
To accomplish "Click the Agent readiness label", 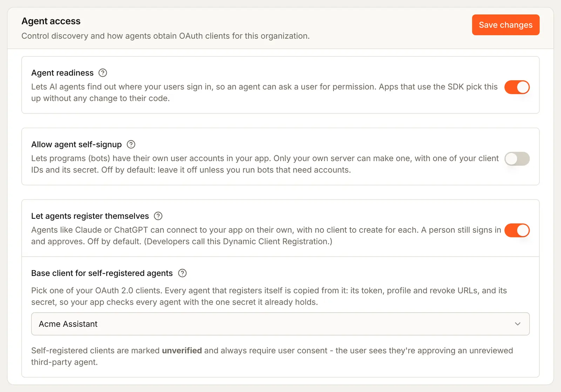I will (x=62, y=73).
